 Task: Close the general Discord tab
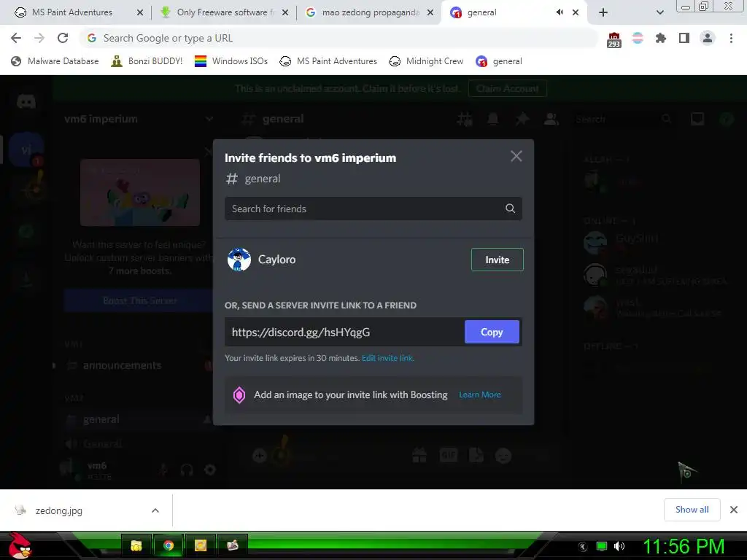[x=576, y=12]
